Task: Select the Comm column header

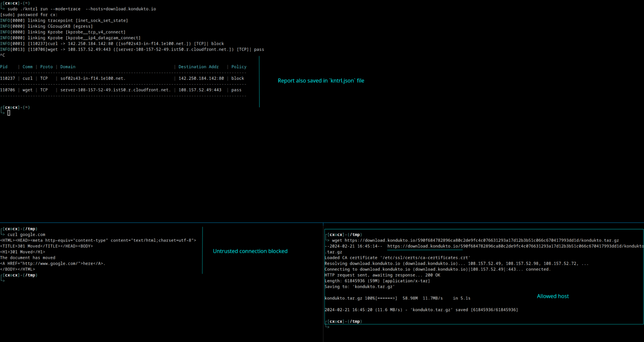Action: pyautogui.click(x=27, y=67)
